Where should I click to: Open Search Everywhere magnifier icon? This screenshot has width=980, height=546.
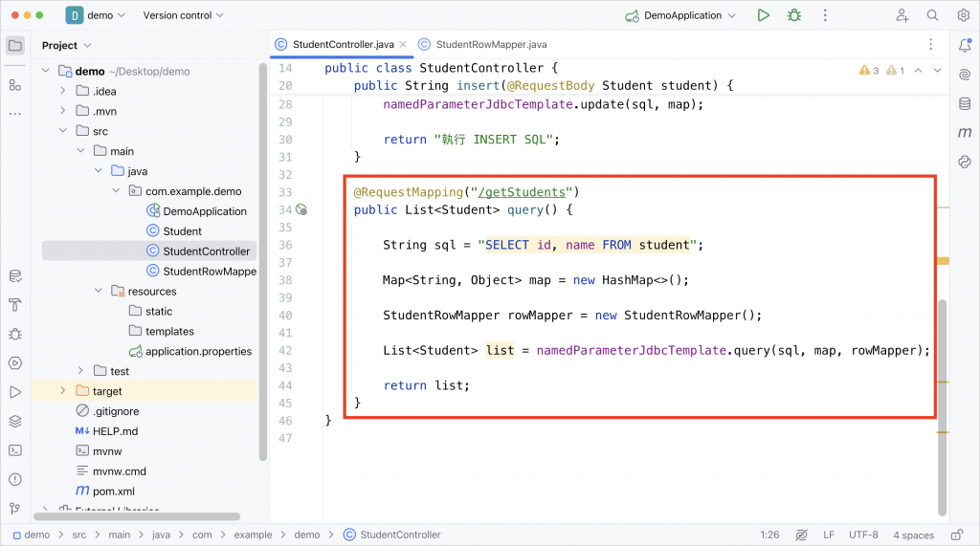[932, 15]
